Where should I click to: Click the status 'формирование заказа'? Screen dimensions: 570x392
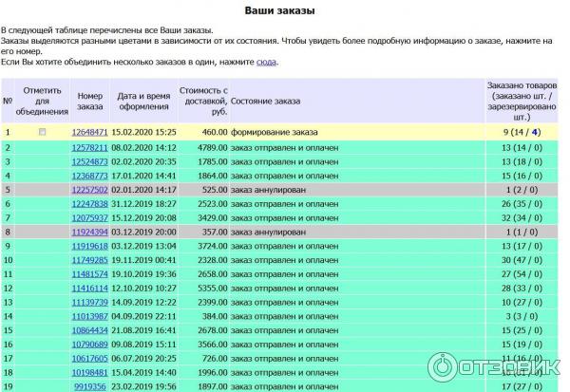(x=275, y=132)
